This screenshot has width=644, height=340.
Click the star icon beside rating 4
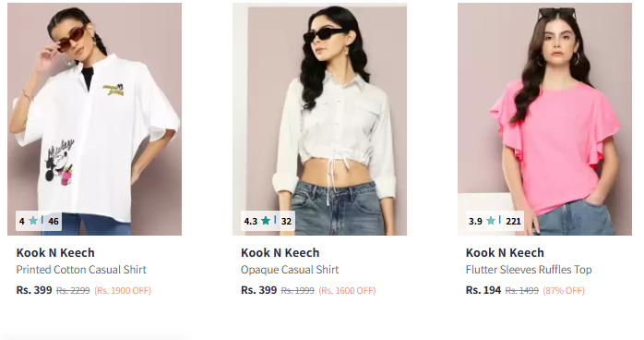pyautogui.click(x=33, y=221)
